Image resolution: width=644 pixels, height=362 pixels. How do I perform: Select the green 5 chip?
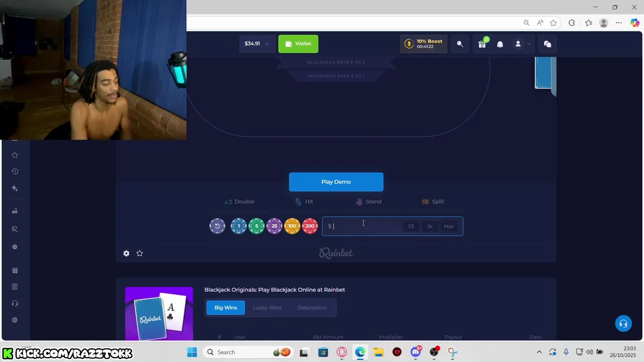click(257, 226)
